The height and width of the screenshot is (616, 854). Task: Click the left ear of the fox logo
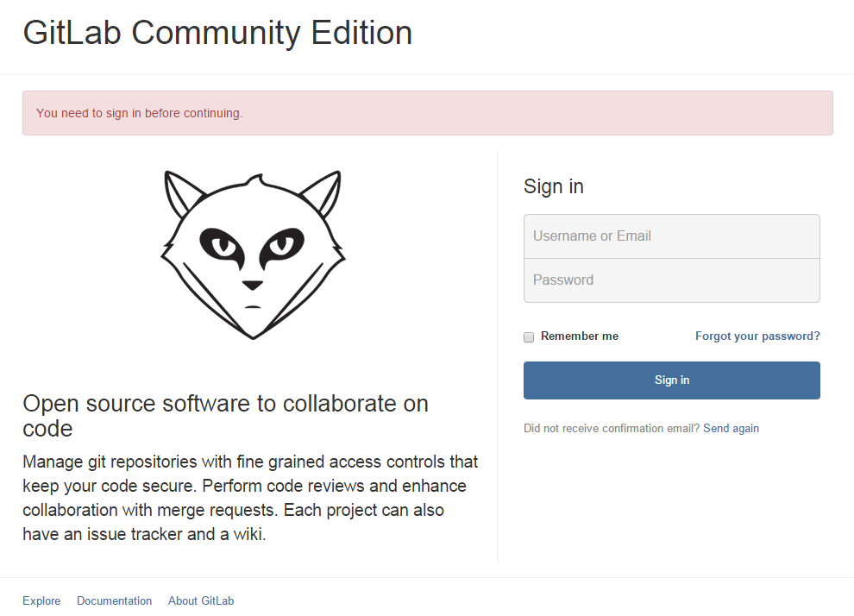(180, 195)
